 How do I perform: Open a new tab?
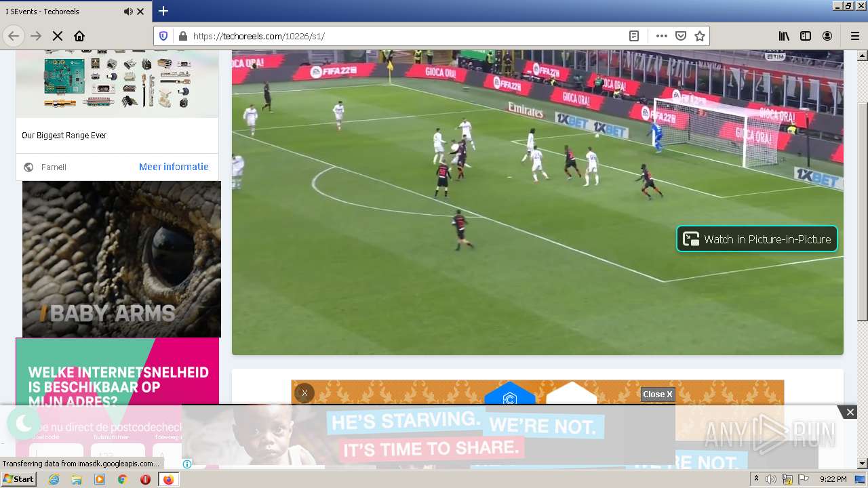tap(163, 11)
